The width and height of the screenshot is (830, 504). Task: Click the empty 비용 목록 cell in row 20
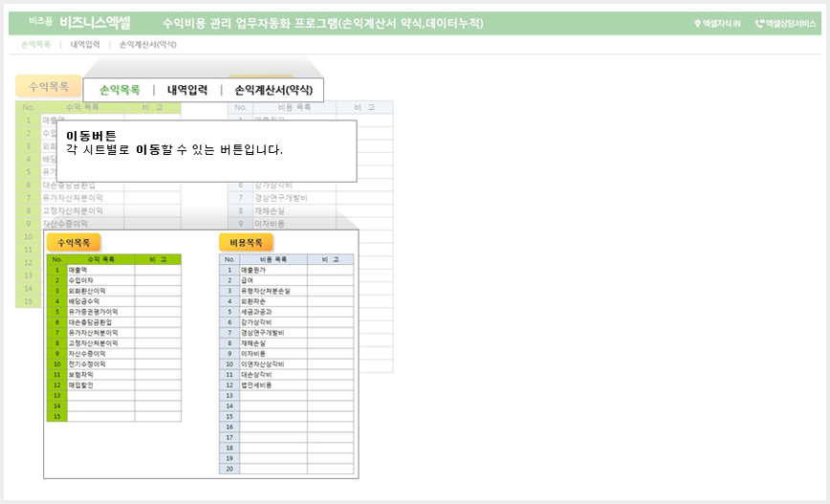click(273, 469)
